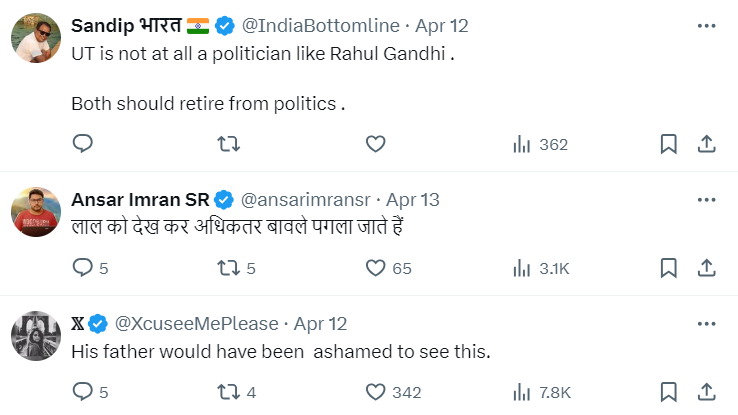
Task: Reply to Ansar Imran SR's Hindi tweet
Action: tap(83, 268)
